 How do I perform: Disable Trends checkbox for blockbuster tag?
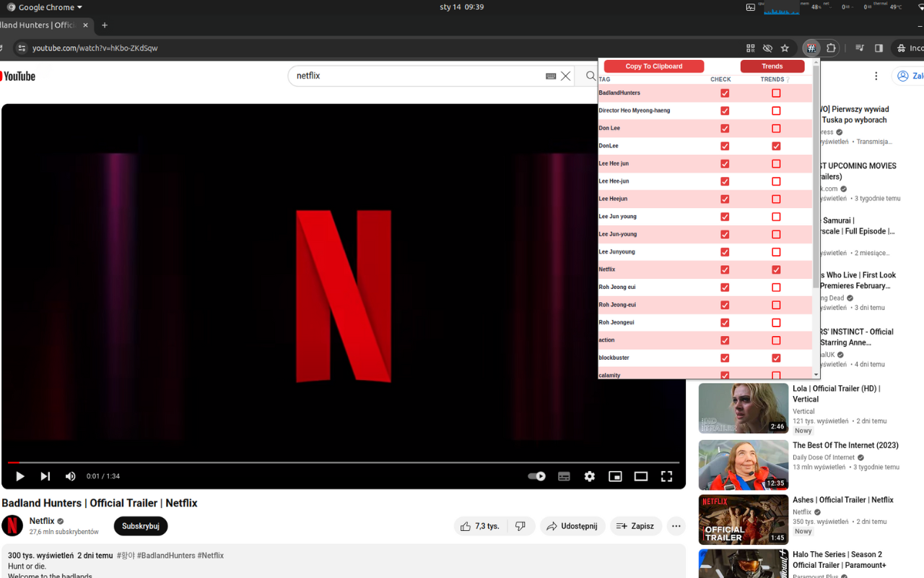tap(776, 358)
